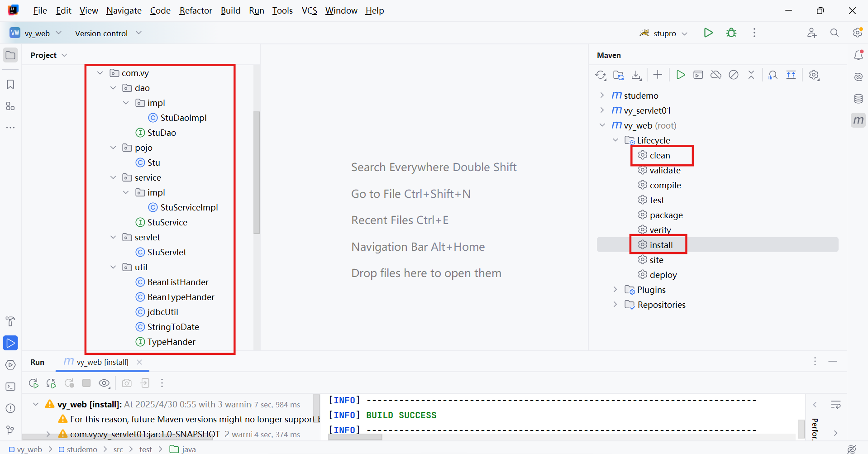Toggle Skip Tests mode in Maven

click(x=734, y=75)
